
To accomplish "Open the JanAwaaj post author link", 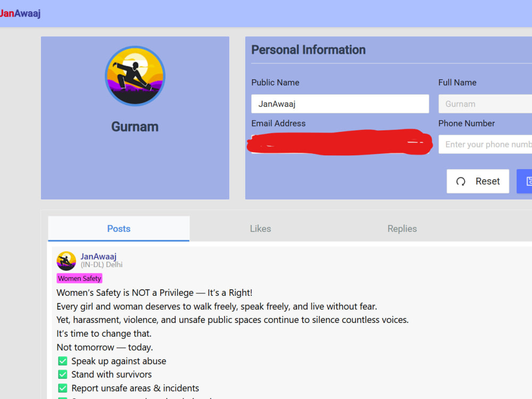I will 98,256.
